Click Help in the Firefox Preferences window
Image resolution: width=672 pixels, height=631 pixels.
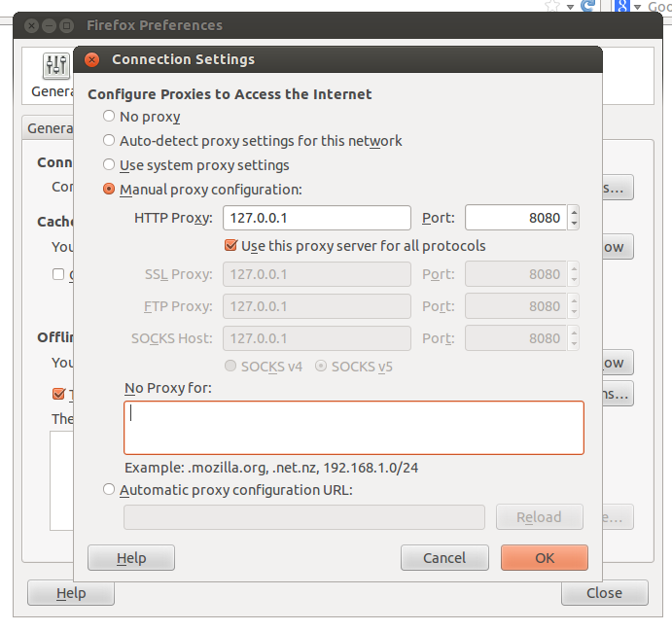tap(71, 593)
